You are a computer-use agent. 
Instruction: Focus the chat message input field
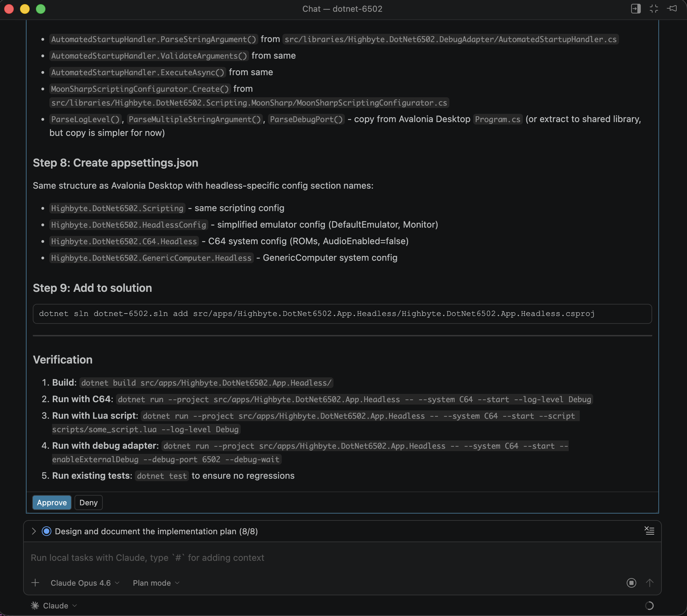310,558
